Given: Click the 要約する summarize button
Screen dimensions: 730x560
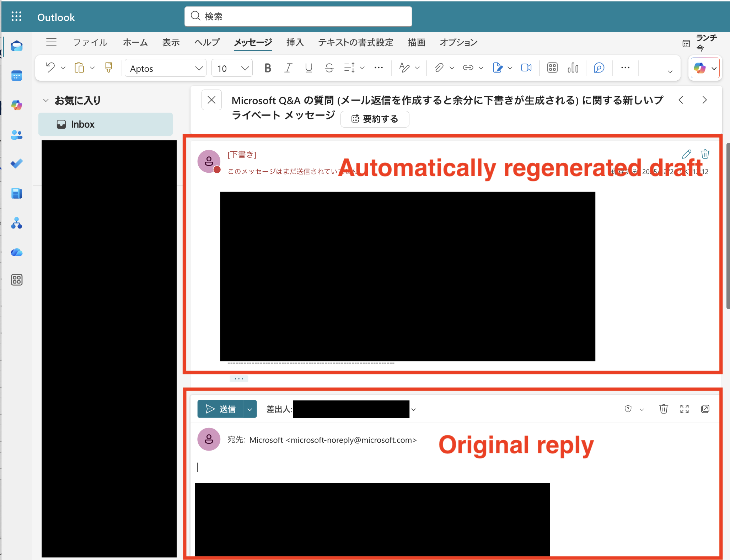Looking at the screenshot, I should [375, 119].
